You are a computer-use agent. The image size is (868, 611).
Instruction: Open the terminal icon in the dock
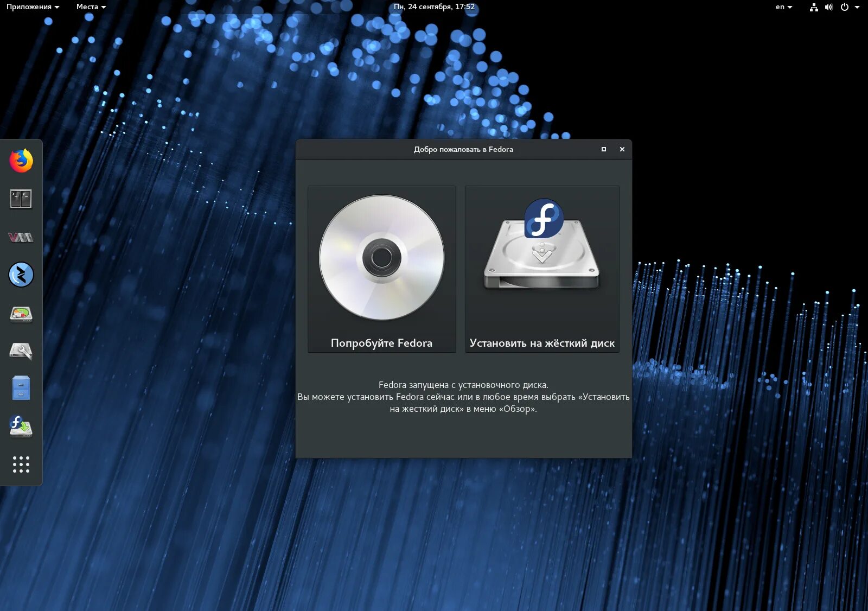[x=21, y=199]
